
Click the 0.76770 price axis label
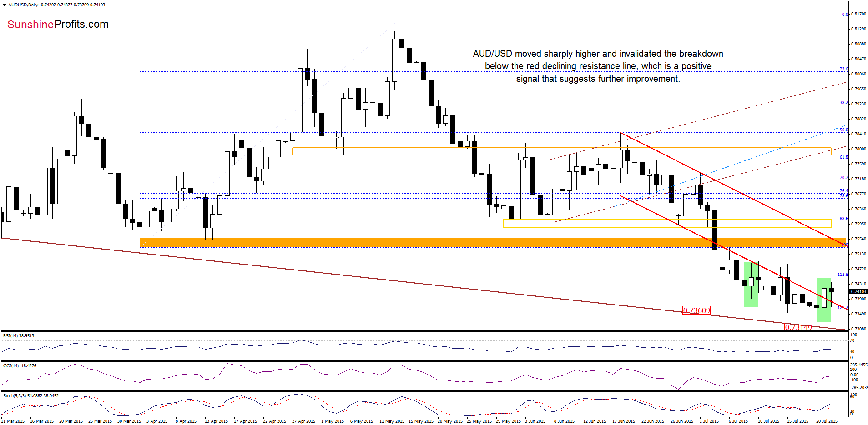(859, 194)
